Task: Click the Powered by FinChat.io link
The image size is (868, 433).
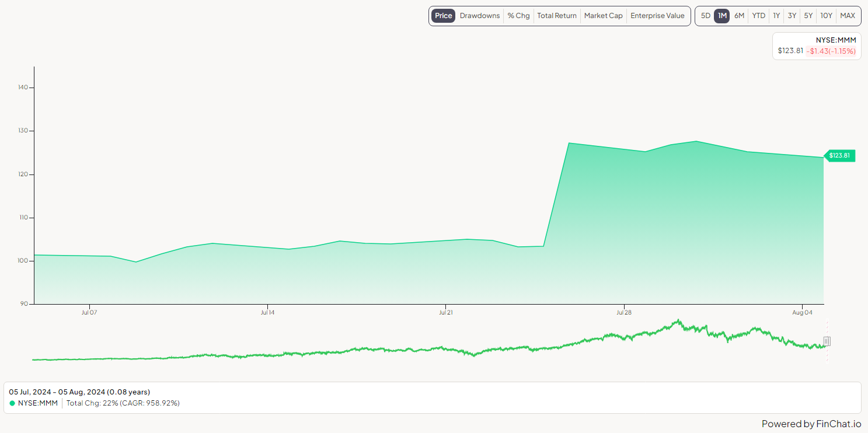Action: pos(811,424)
